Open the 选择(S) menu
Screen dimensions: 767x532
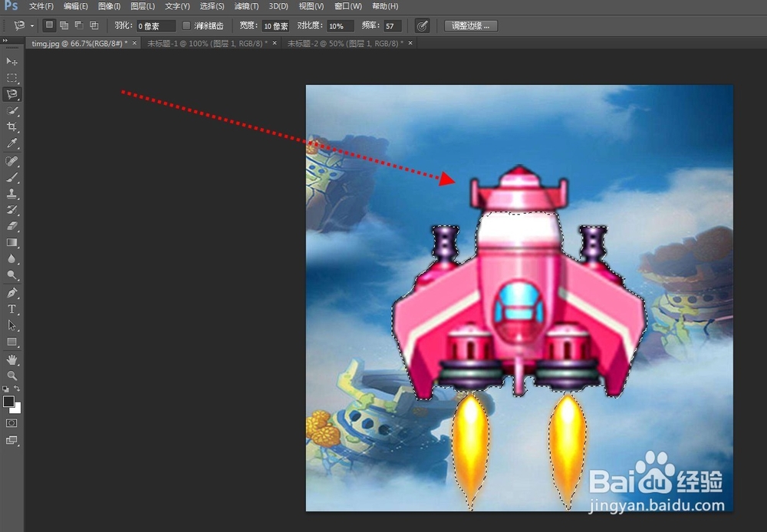(212, 6)
